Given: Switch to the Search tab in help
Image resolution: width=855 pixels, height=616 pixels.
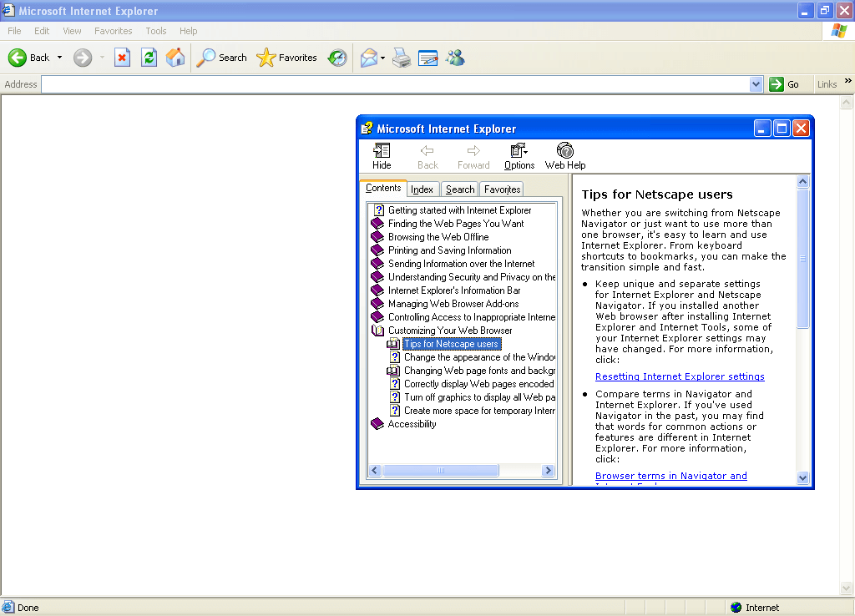Looking at the screenshot, I should pyautogui.click(x=460, y=189).
